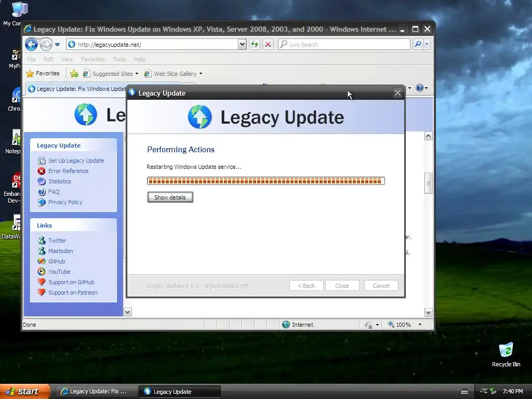
Task: Switch to Internet Explorer taskbar button
Action: pos(96,392)
